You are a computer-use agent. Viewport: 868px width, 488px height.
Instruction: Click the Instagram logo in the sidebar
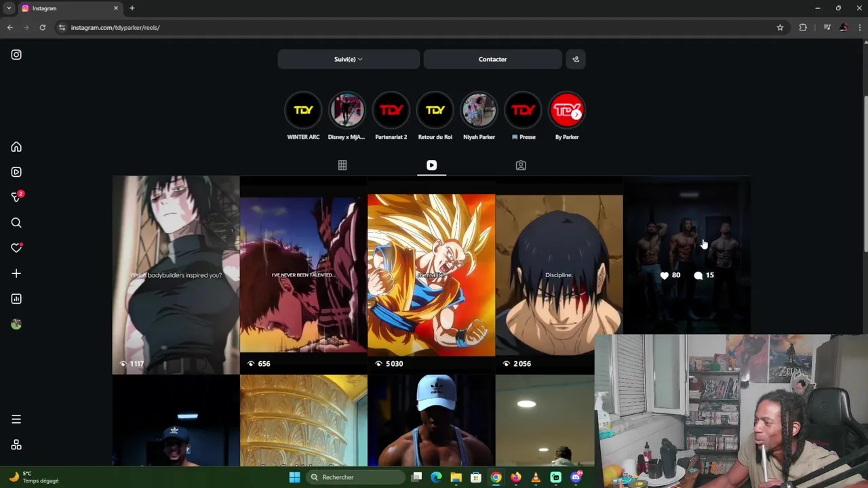16,55
